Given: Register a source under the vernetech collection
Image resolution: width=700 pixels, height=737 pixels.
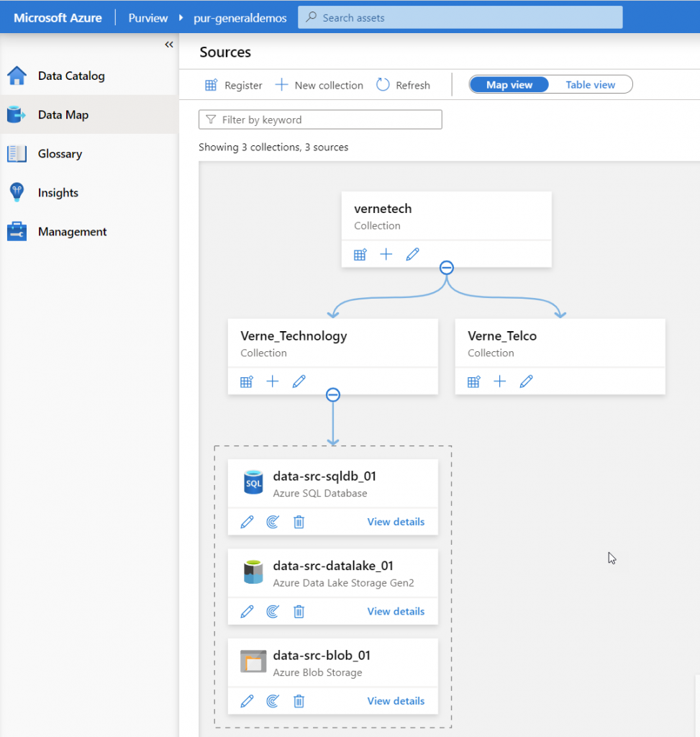Looking at the screenshot, I should 360,254.
